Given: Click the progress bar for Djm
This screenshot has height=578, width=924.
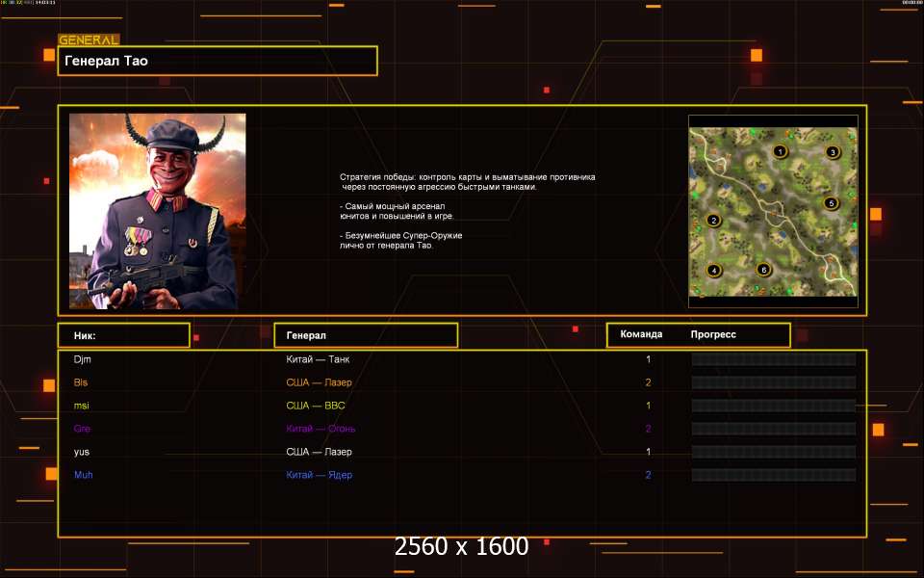Looking at the screenshot, I should tap(773, 359).
